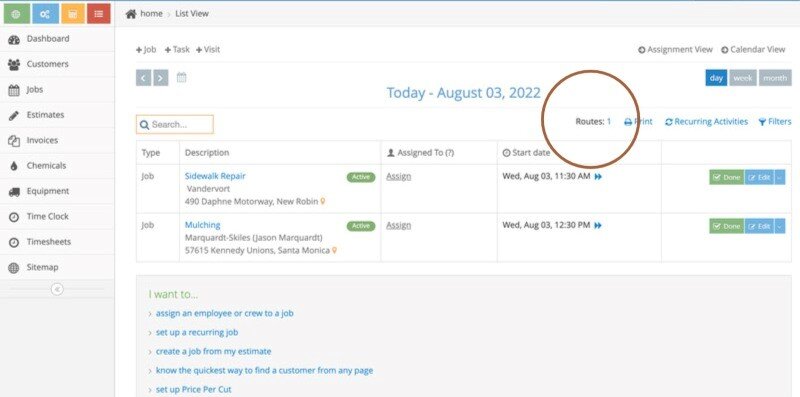
Task: Open Chemicals from the sidebar
Action: [x=57, y=166]
